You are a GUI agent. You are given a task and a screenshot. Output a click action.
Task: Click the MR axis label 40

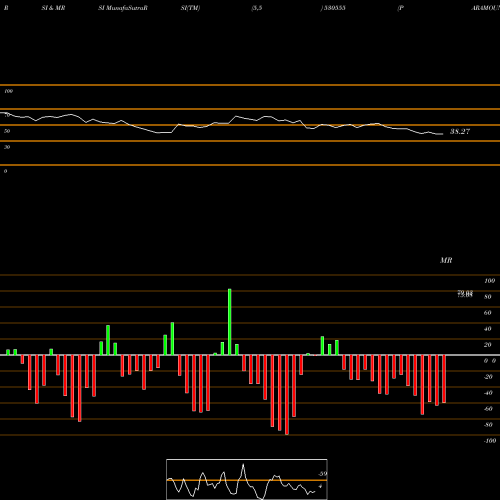pos(488,329)
